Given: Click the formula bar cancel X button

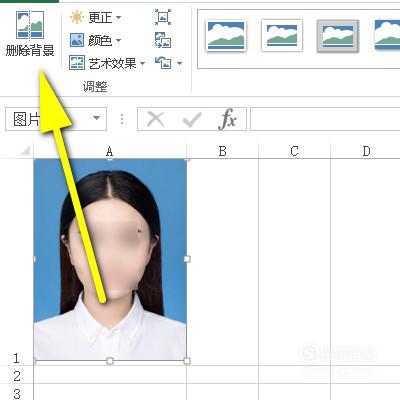Looking at the screenshot, I should tap(155, 119).
